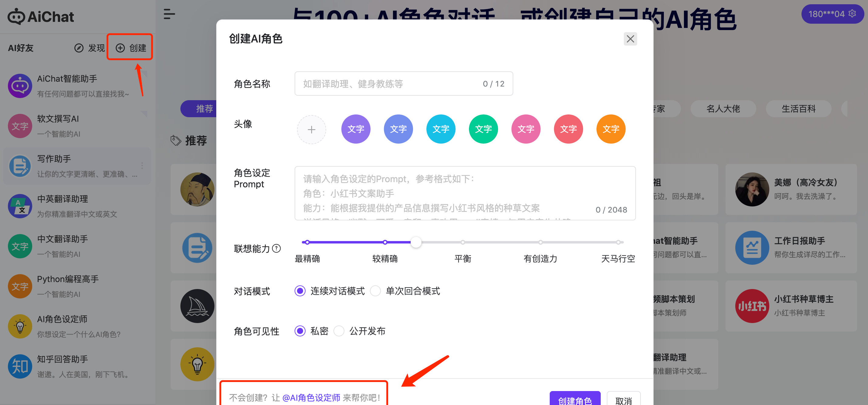Close the 创建AI角色 dialog
868x405 pixels.
click(x=630, y=39)
